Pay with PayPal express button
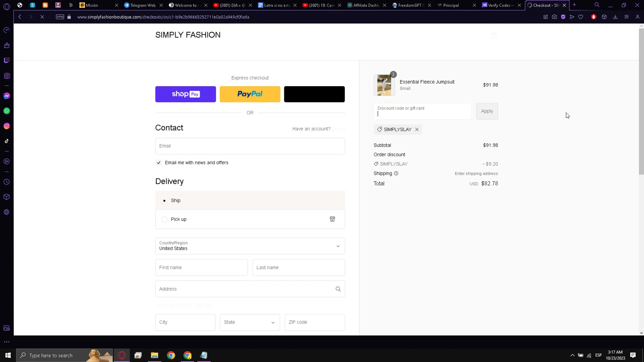 pyautogui.click(x=250, y=94)
